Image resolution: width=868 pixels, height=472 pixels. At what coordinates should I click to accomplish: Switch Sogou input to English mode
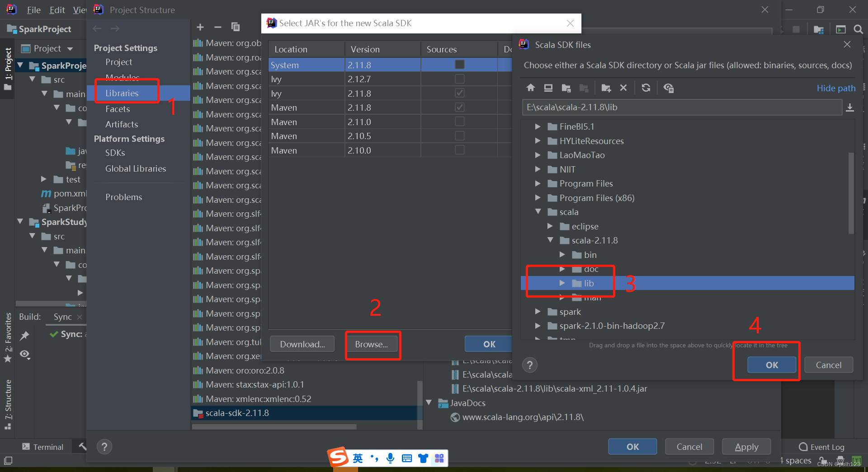(358, 458)
